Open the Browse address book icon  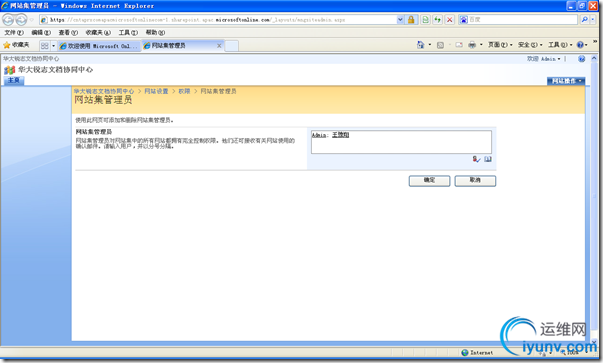pyautogui.click(x=488, y=159)
